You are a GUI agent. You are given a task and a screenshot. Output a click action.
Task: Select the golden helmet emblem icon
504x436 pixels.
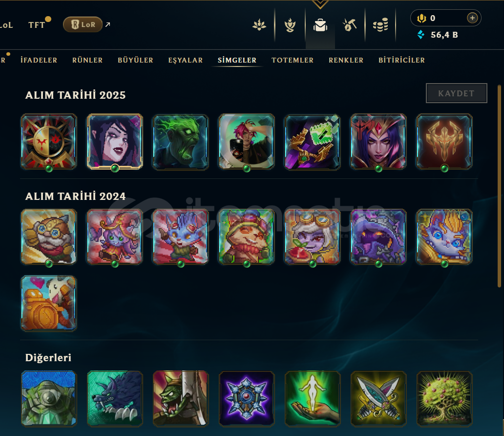click(444, 142)
